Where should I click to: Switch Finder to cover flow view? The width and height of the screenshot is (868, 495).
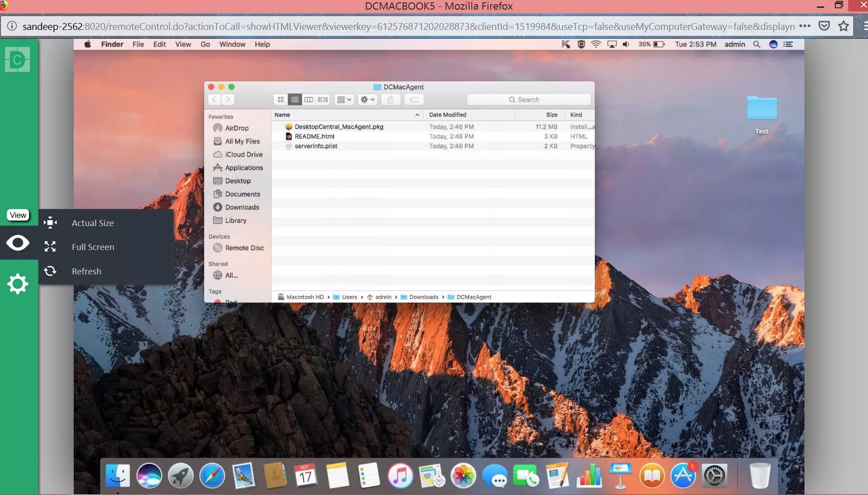pos(323,99)
